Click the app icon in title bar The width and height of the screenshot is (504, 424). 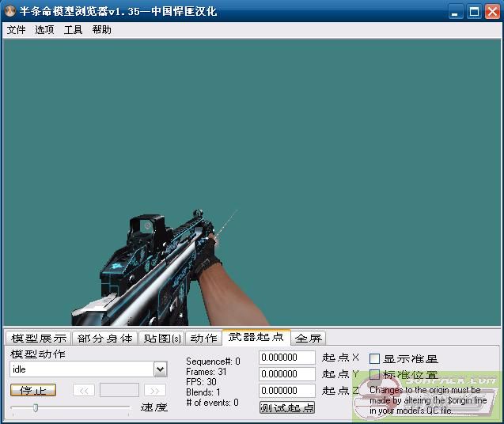11,12
